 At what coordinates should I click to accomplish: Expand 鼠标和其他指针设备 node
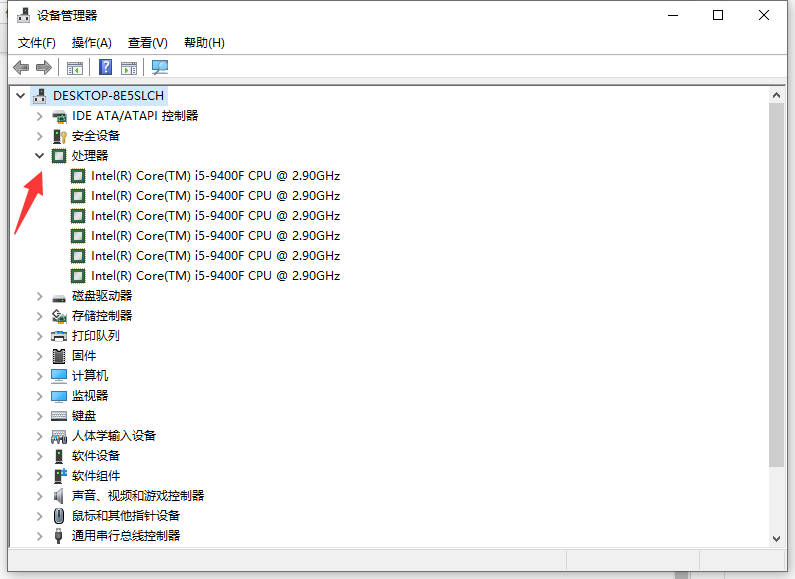[40, 516]
